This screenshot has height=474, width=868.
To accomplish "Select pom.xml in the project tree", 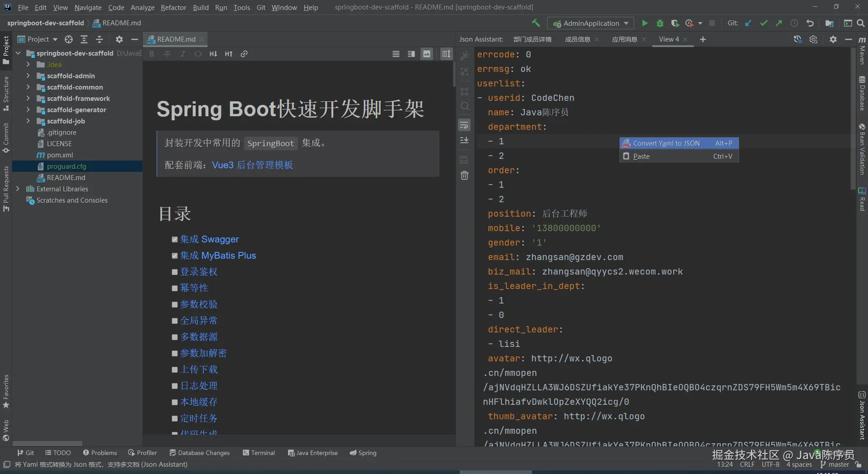I will [60, 155].
